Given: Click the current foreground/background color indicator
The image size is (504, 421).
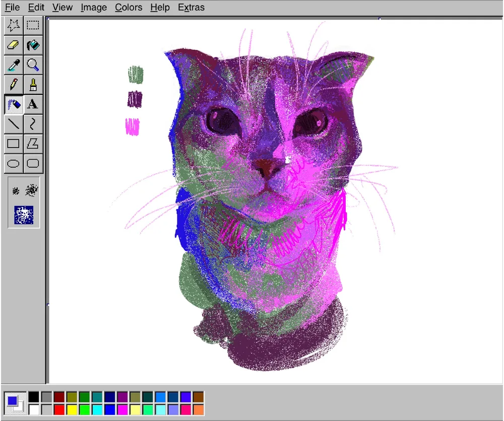Looking at the screenshot, I should tap(15, 403).
